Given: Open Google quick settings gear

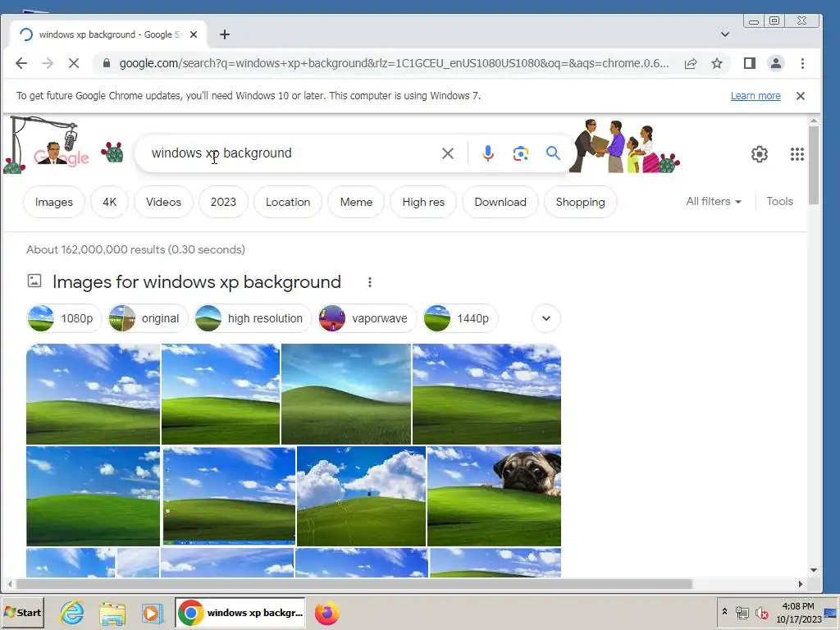Looking at the screenshot, I should [x=759, y=154].
